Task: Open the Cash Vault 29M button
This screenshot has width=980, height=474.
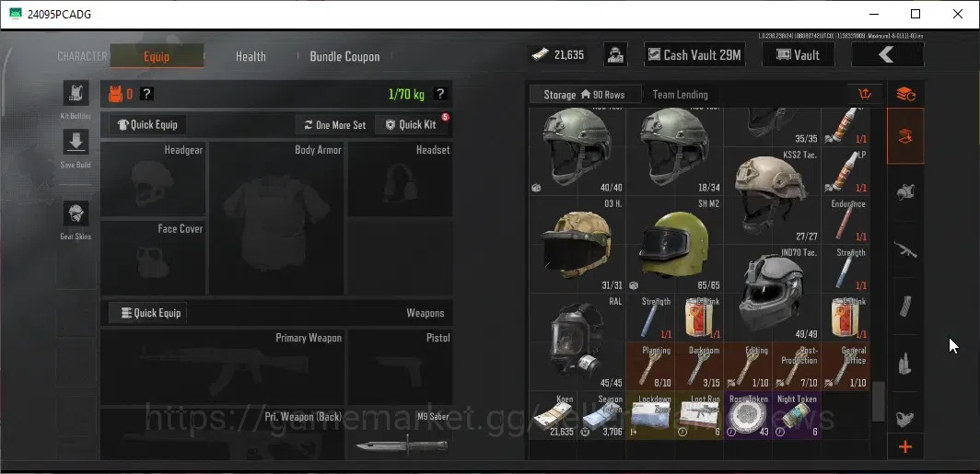Action: click(x=694, y=55)
